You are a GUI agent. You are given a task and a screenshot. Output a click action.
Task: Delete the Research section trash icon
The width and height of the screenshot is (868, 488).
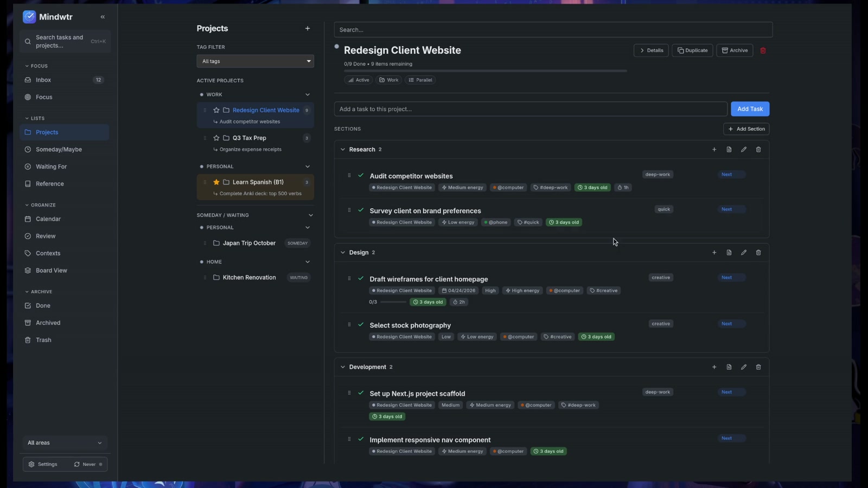(x=758, y=149)
